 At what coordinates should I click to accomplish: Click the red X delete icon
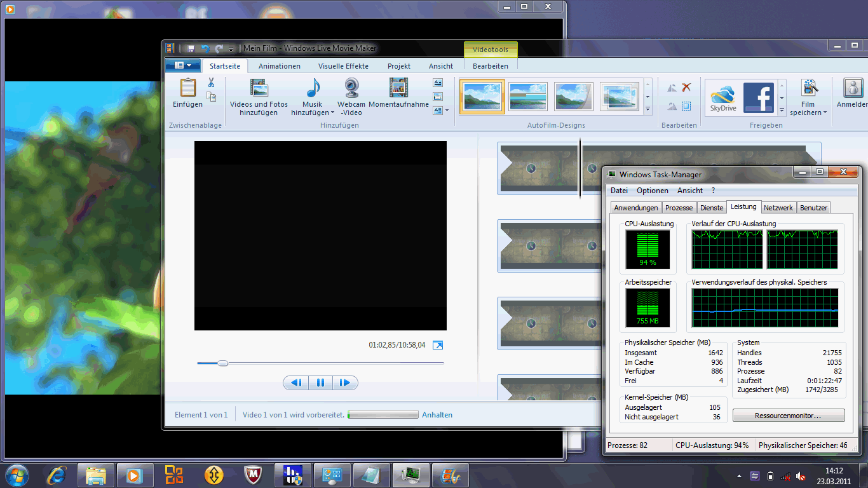click(x=686, y=88)
